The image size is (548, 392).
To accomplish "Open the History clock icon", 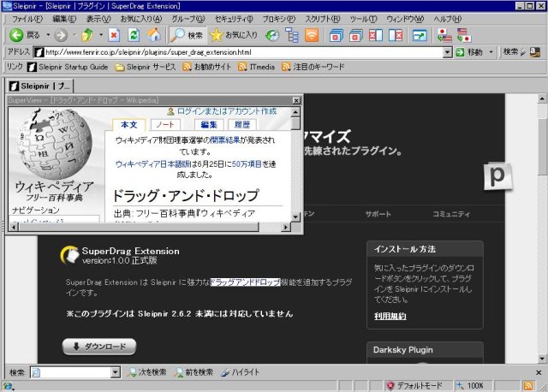I will pos(272,35).
